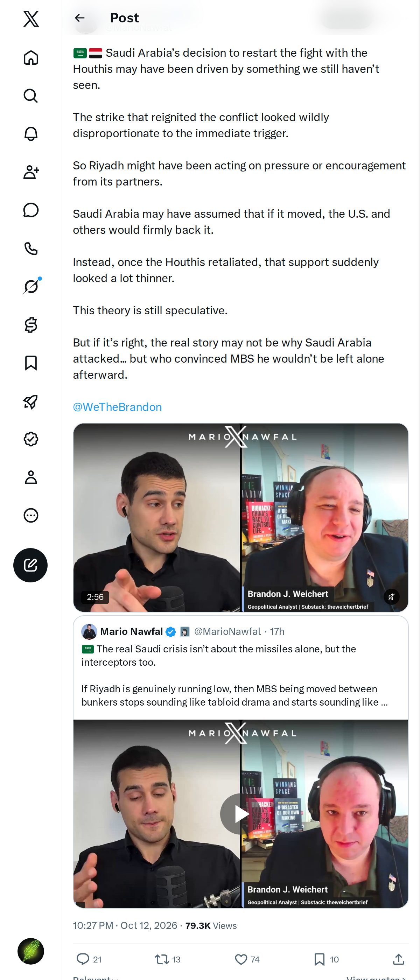Screen dimensions: 420x980
Task: Open the Notifications bell
Action: [31, 134]
